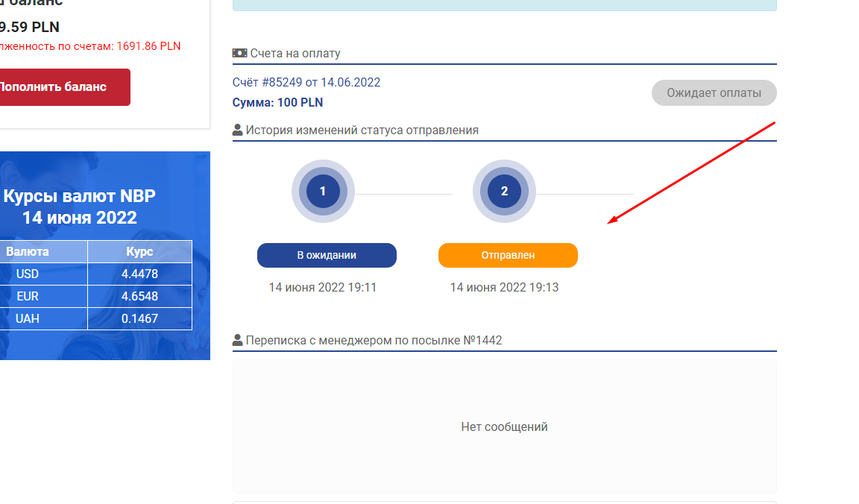Click the Ожидает оплаты status button
859x504 pixels.
coord(714,93)
